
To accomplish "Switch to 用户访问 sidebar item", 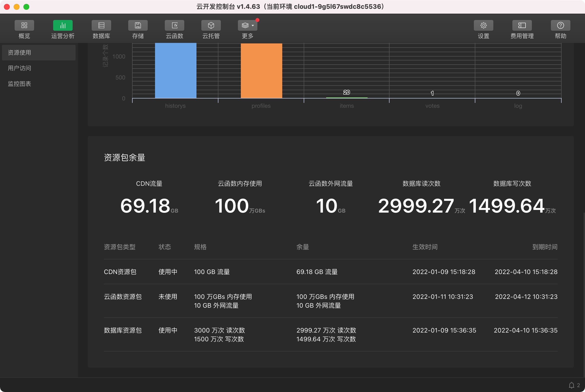I will tap(19, 68).
